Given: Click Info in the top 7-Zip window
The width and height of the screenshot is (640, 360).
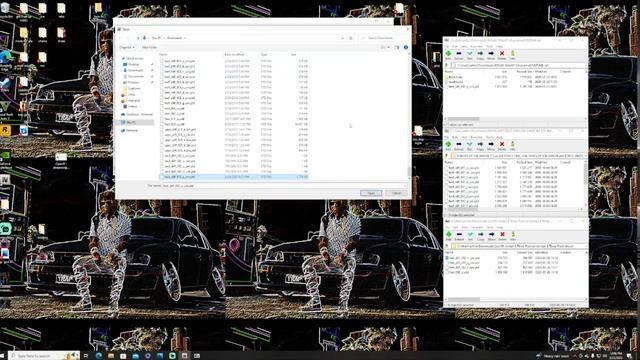Looking at the screenshot, I should tap(513, 55).
